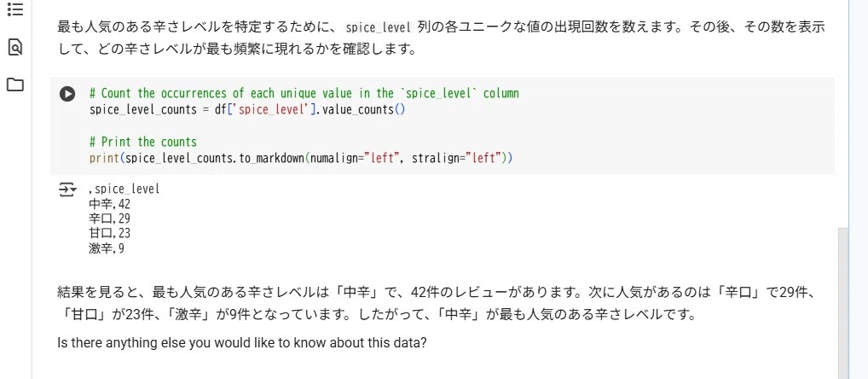Run the spice_level counting code cell

click(x=67, y=94)
